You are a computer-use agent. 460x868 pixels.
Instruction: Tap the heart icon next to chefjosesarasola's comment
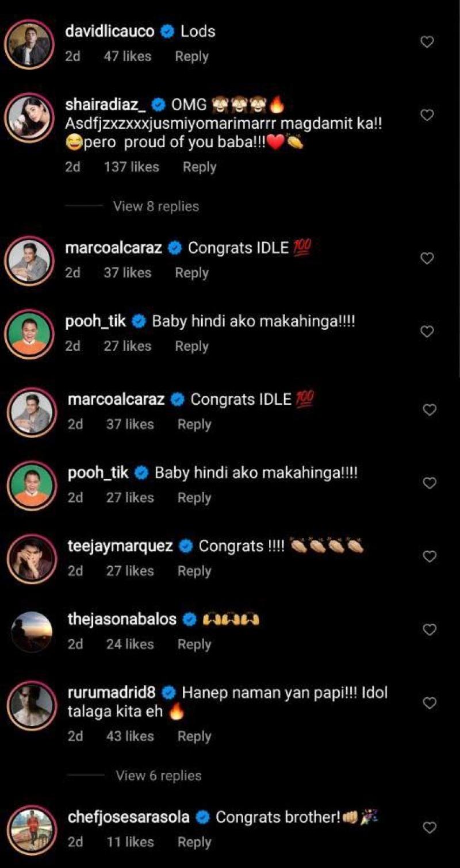tap(430, 828)
